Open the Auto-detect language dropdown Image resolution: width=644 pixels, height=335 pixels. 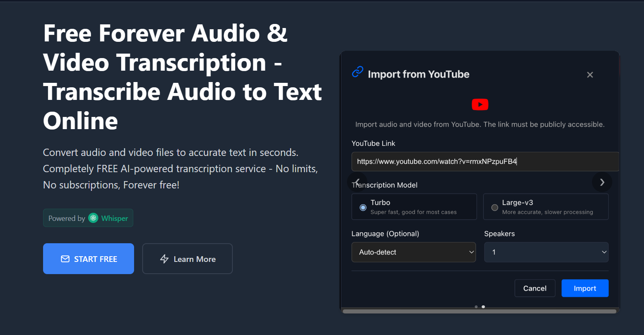coord(414,252)
